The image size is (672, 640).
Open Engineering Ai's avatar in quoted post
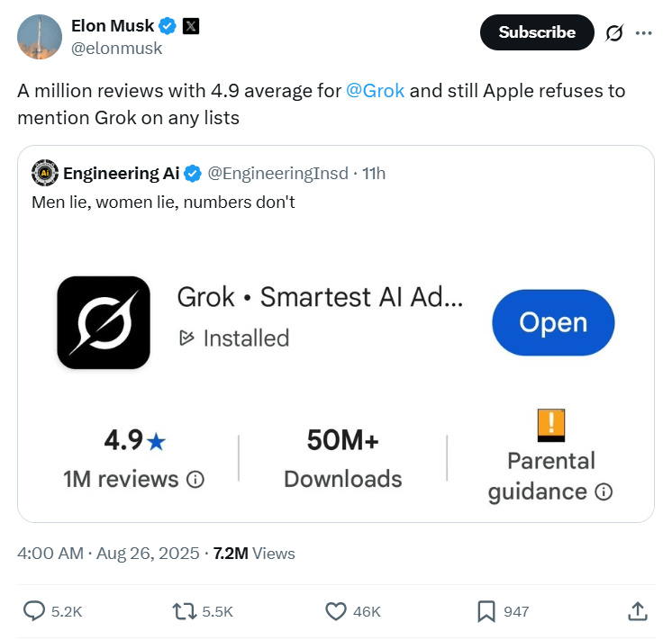point(44,173)
